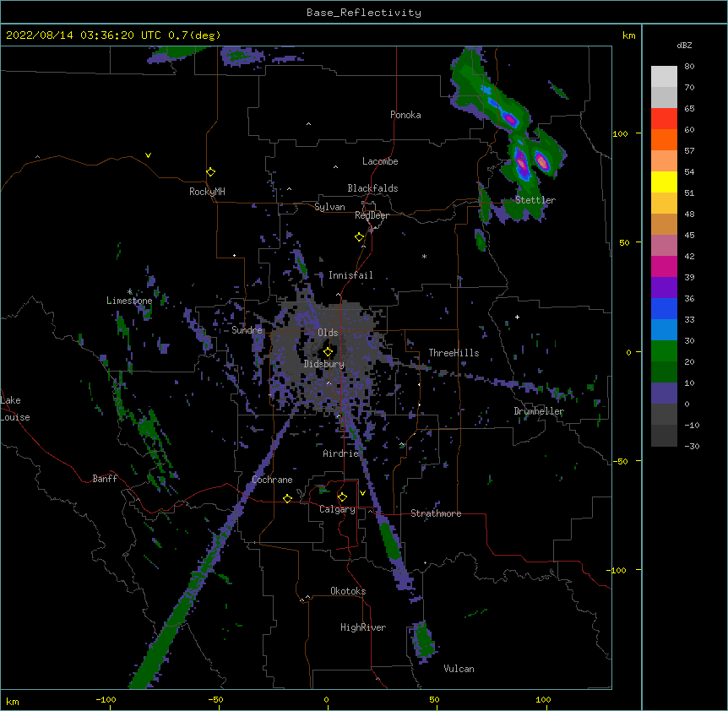Image resolution: width=728 pixels, height=711 pixels.
Task: Click the Stettler city label
Action: coord(535,200)
